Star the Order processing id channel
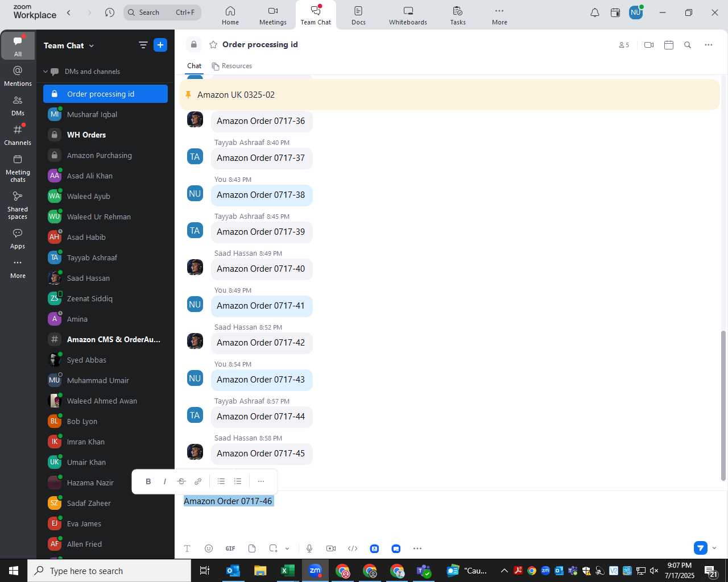728x582 pixels. tap(213, 44)
